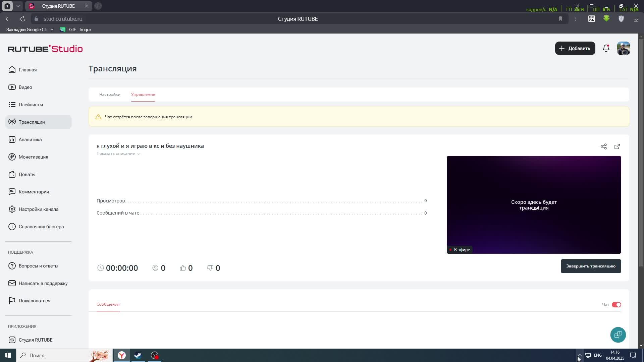Open the Видео section icon
Image resolution: width=644 pixels, height=362 pixels.
click(x=12, y=87)
